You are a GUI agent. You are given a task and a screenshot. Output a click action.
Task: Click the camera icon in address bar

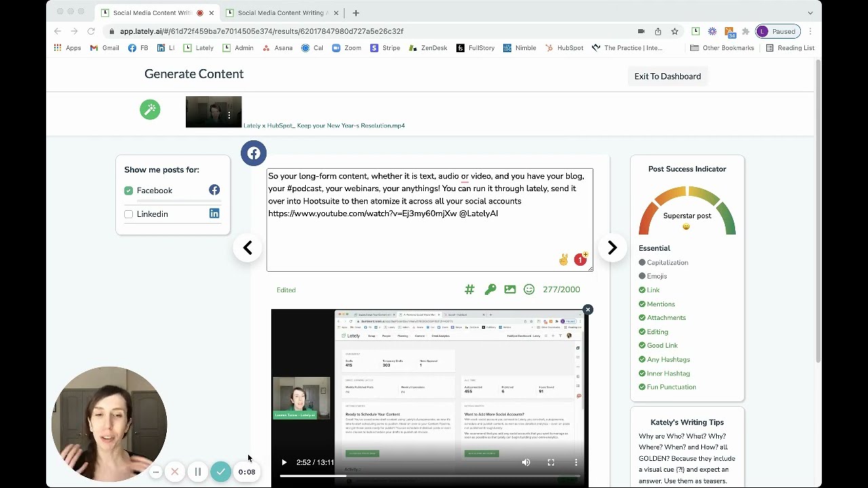click(641, 31)
